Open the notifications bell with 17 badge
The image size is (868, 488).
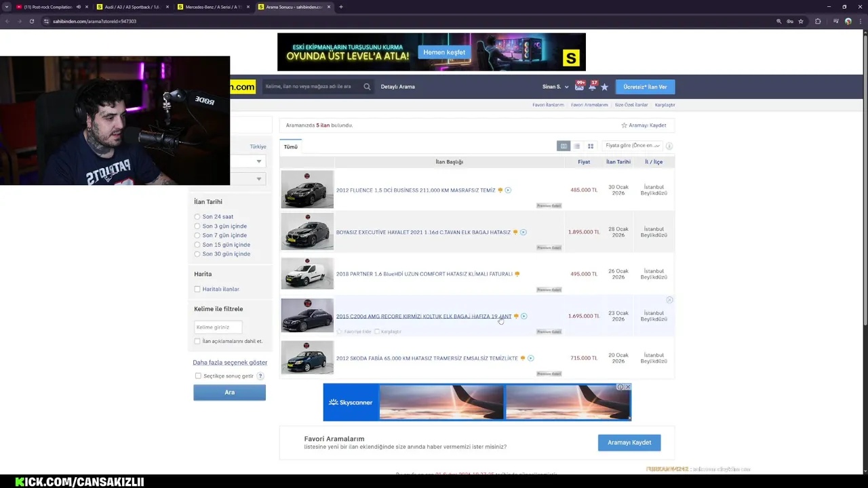tap(592, 86)
